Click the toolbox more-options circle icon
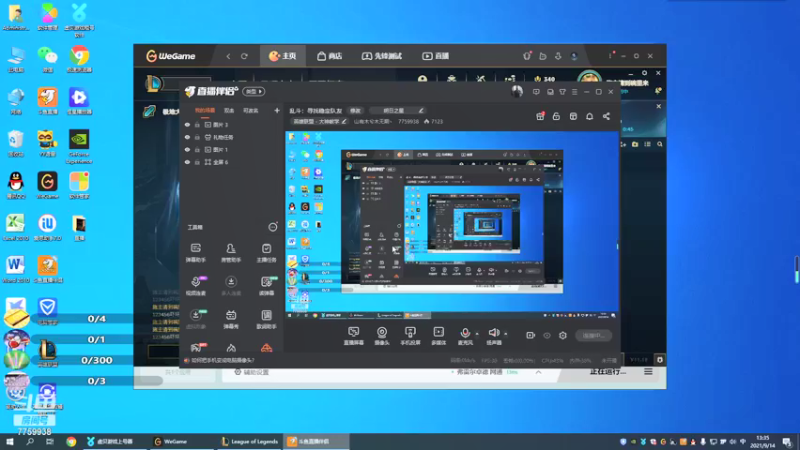 [273, 227]
